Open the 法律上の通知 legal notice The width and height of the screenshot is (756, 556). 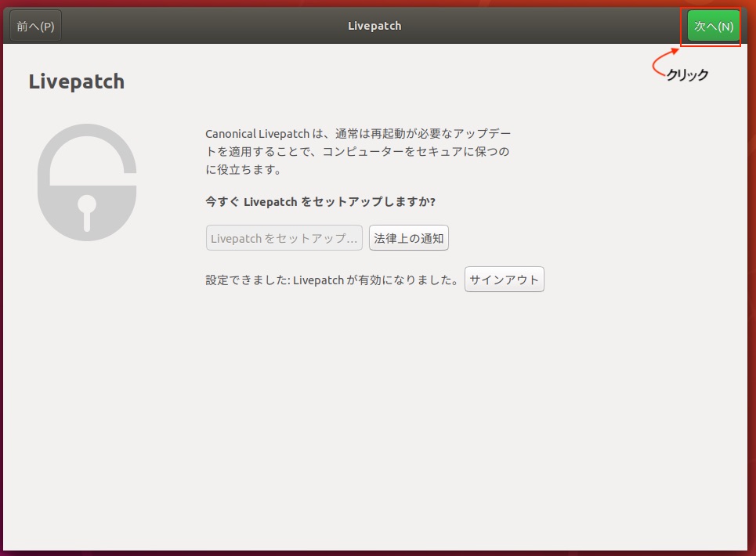(408, 238)
